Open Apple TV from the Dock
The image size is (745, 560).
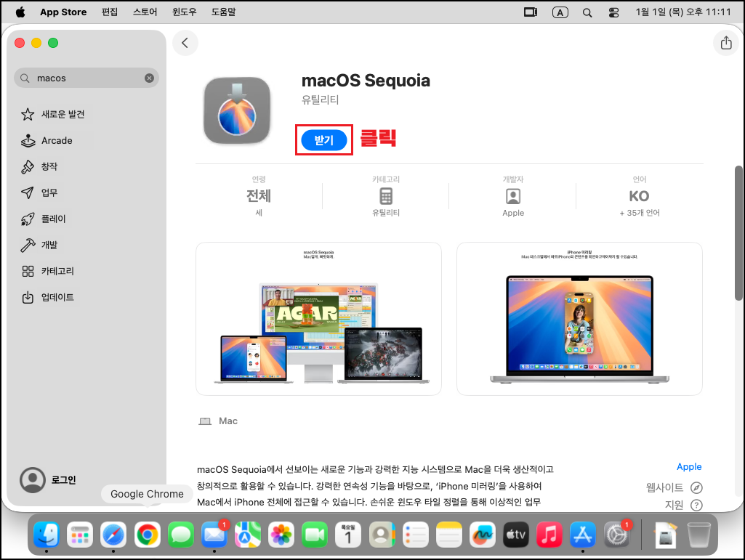(x=516, y=535)
